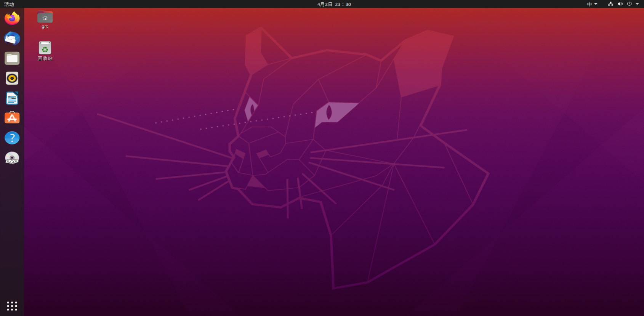Open the Files manager in dock
The image size is (644, 316).
coord(12,58)
